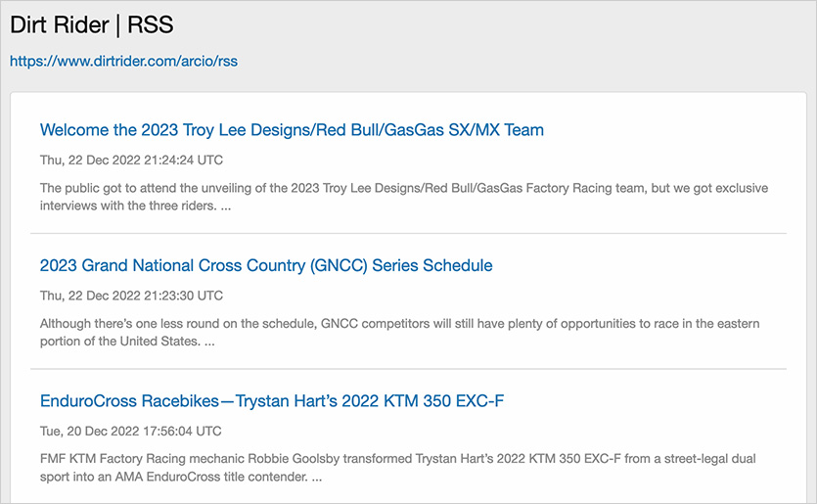Visit the dirtrider.com/arcio/rss feed URL
817x504 pixels.
pos(123,61)
